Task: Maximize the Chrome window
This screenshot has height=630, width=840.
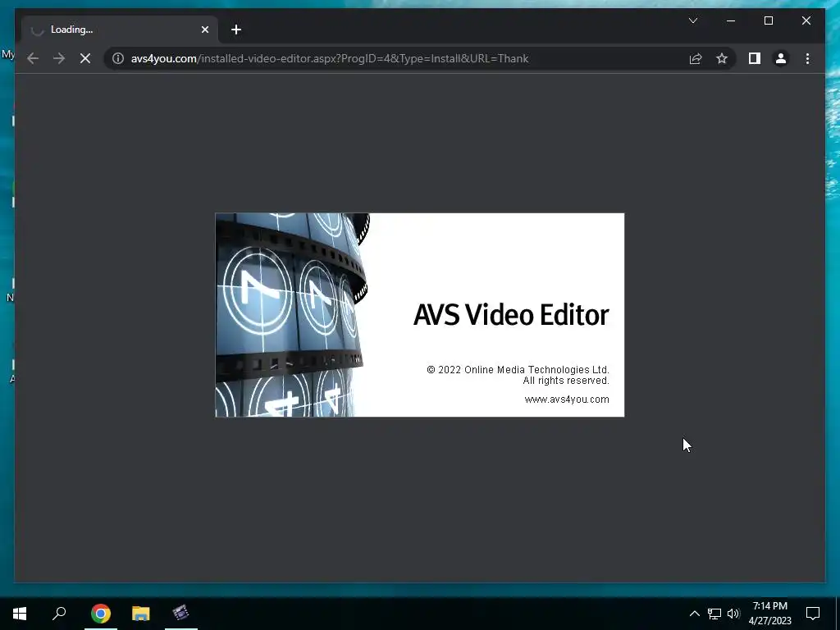Action: (x=768, y=21)
